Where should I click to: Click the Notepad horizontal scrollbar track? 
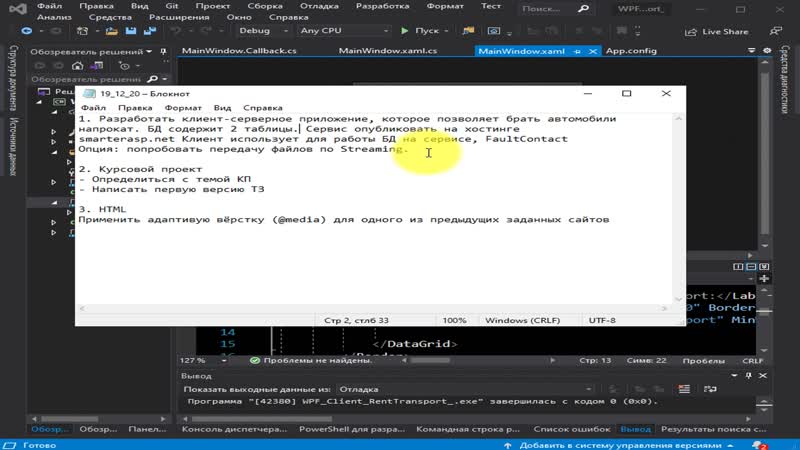[x=373, y=308]
